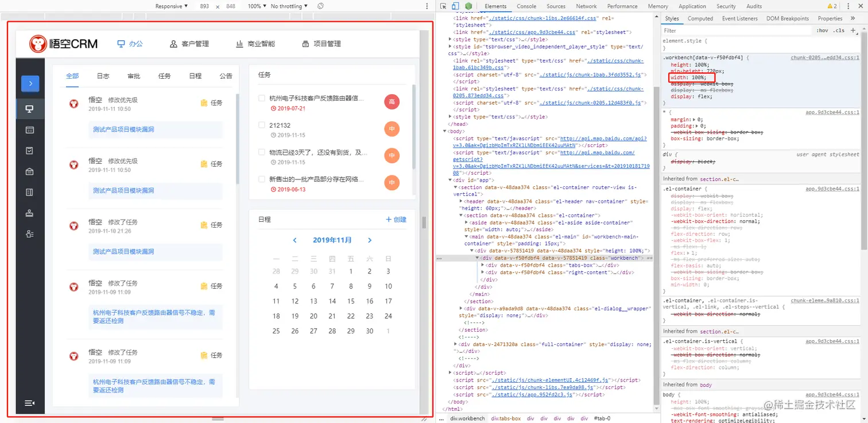Viewport: 868px width, 423px height.
Task: Open the chunk-0205 css source link in Styles
Action: click(x=825, y=57)
